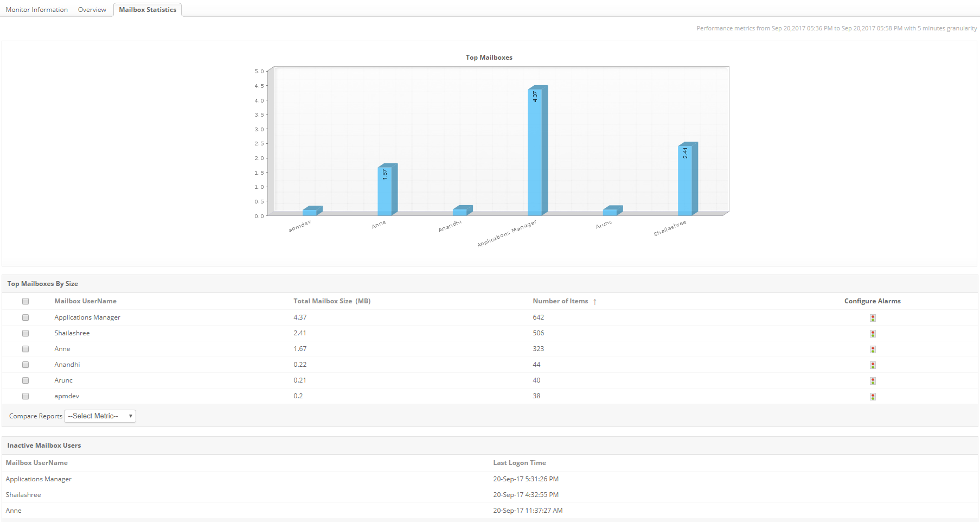This screenshot has width=980, height=522.
Task: Select the apmdev row checkbox
Action: click(25, 396)
